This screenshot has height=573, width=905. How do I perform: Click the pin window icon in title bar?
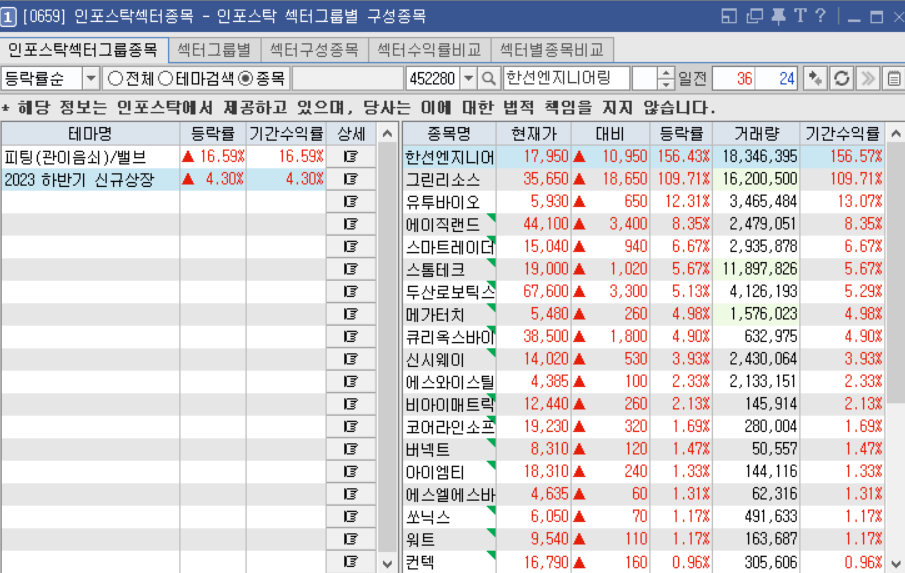tap(777, 16)
